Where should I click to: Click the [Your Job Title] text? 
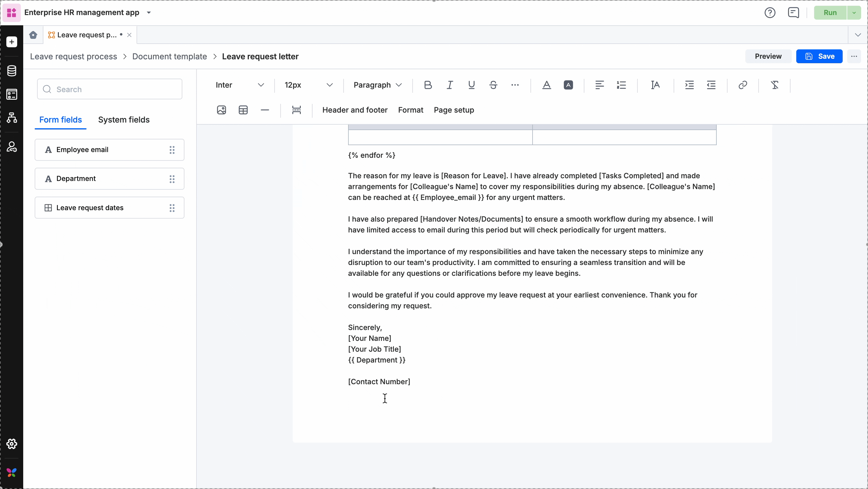tap(374, 349)
